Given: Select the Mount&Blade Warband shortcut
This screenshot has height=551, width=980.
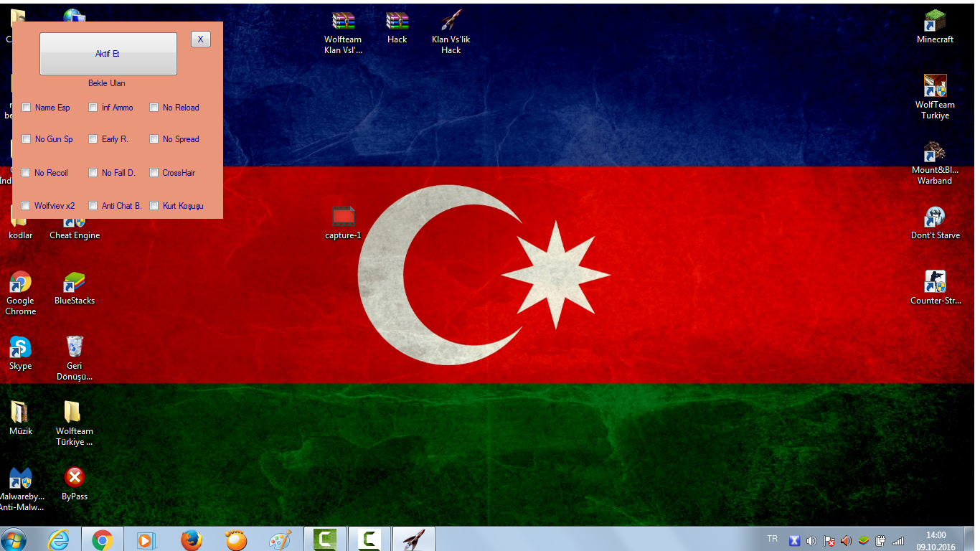Looking at the screenshot, I should click(x=935, y=163).
